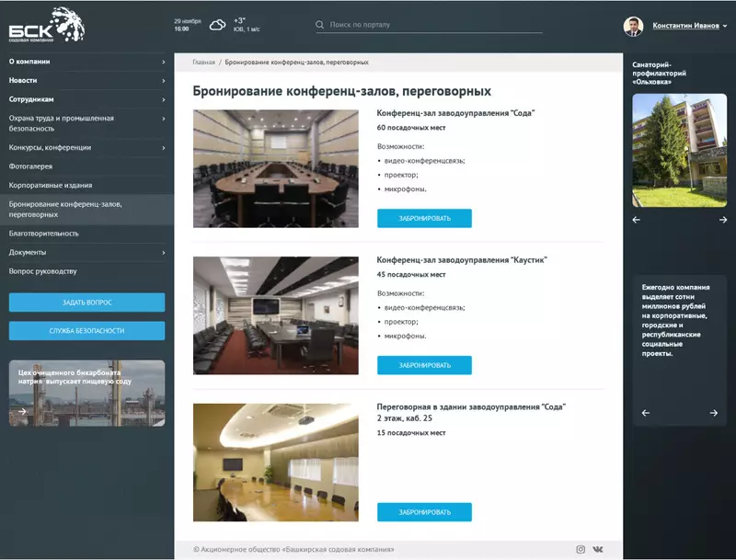Viewport: 736px width, 560px height.
Task: Open the VK social icon in footer
Action: [x=599, y=549]
